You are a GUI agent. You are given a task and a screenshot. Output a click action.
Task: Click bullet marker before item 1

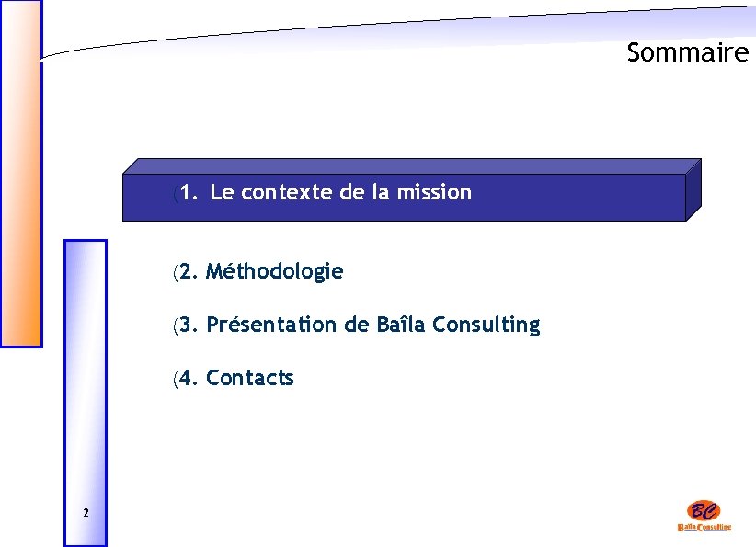(x=175, y=193)
